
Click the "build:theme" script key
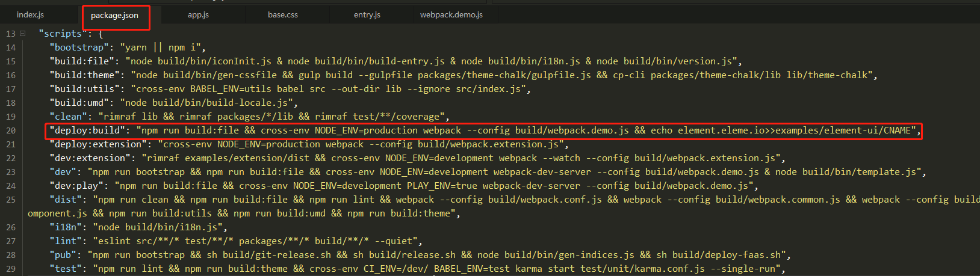coord(85,75)
